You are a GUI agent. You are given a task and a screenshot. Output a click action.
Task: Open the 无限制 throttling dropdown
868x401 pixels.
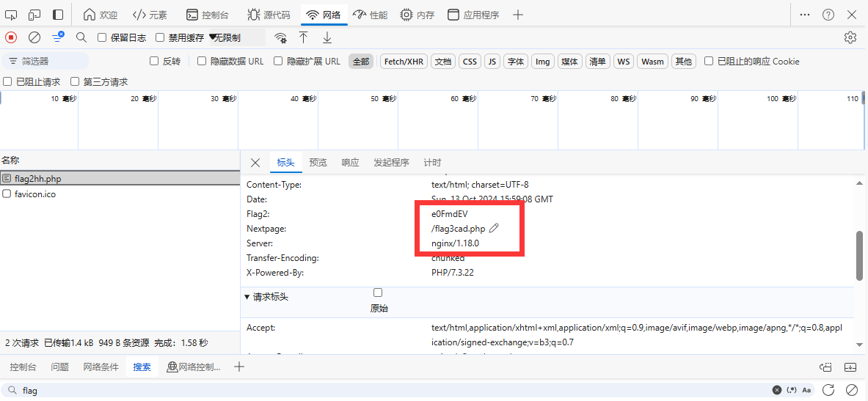pyautogui.click(x=237, y=37)
